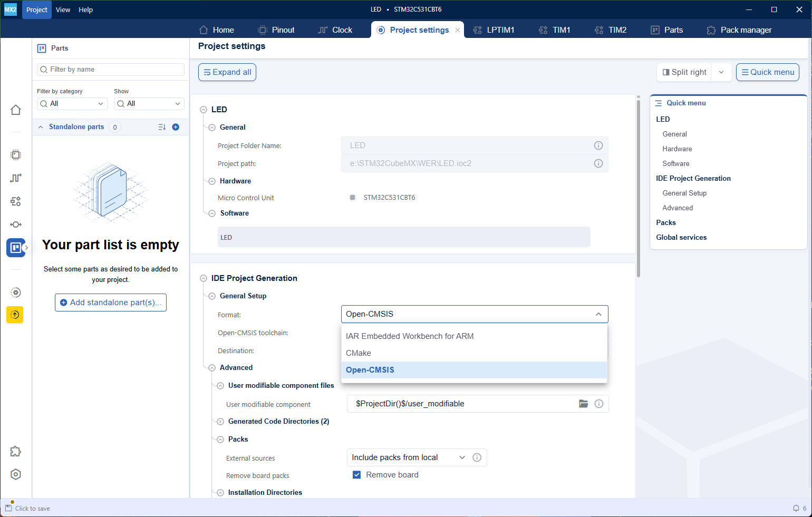Image resolution: width=812 pixels, height=517 pixels.
Task: Collapse the IDE Project Generation section
Action: point(204,278)
